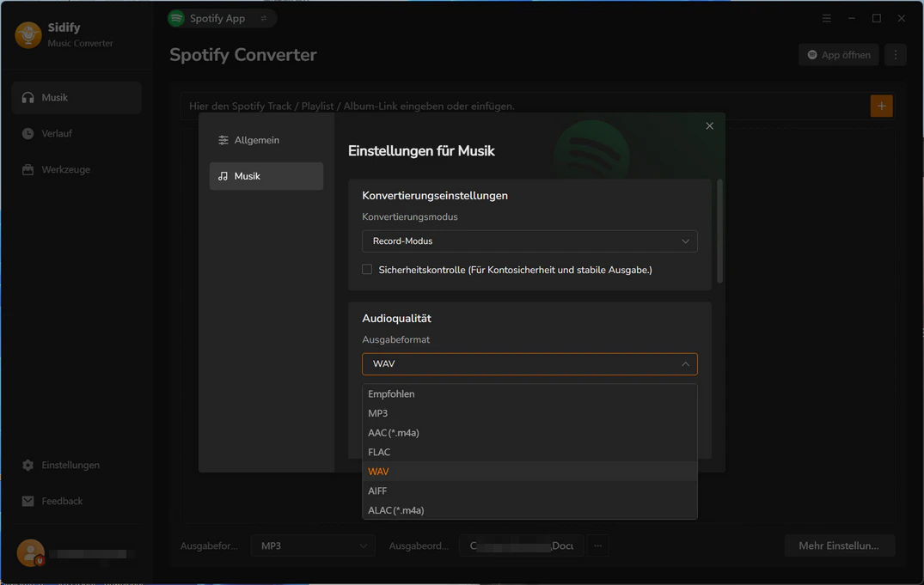Viewport: 924px width, 585px height.
Task: Switch to the Allgemein settings tab
Action: 266,140
